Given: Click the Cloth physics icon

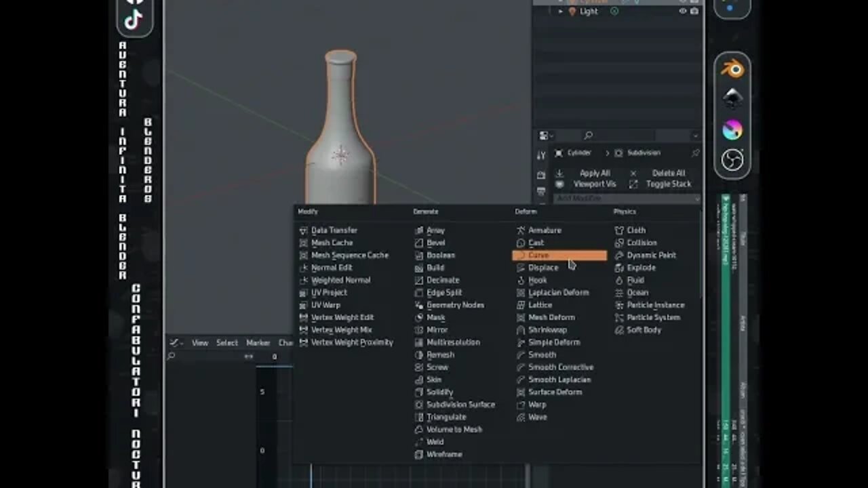Looking at the screenshot, I should click(619, 230).
